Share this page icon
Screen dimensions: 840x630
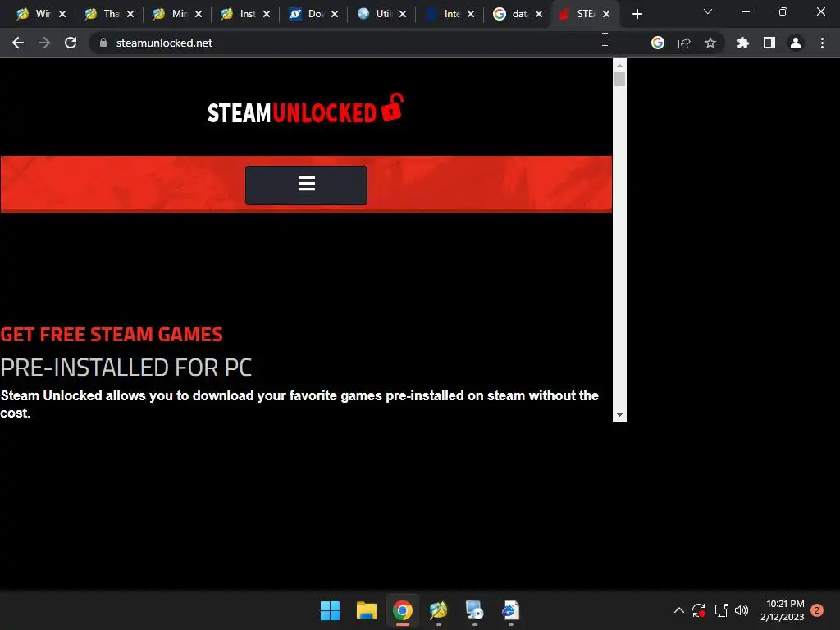(684, 43)
